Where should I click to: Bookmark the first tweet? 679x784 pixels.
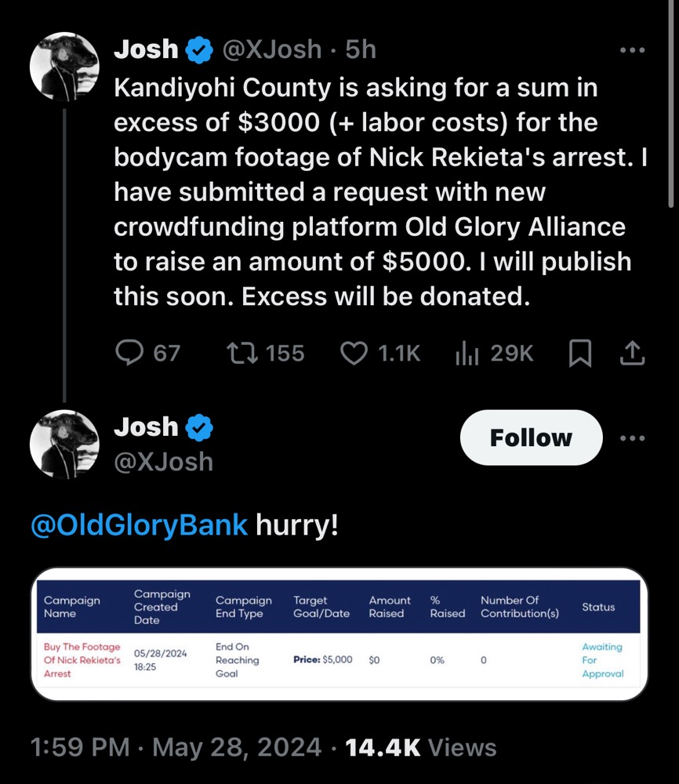click(579, 354)
